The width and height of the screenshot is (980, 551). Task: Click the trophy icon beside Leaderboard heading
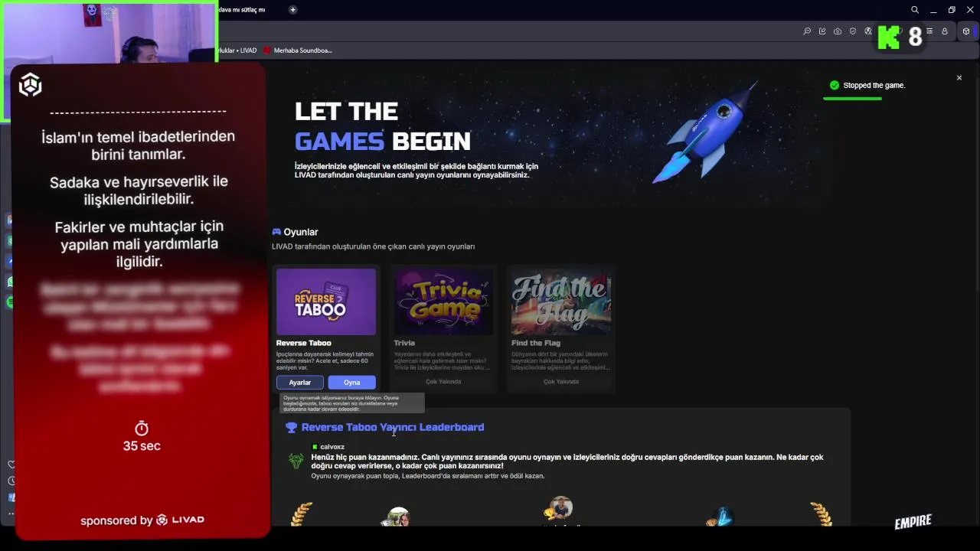[x=291, y=428]
